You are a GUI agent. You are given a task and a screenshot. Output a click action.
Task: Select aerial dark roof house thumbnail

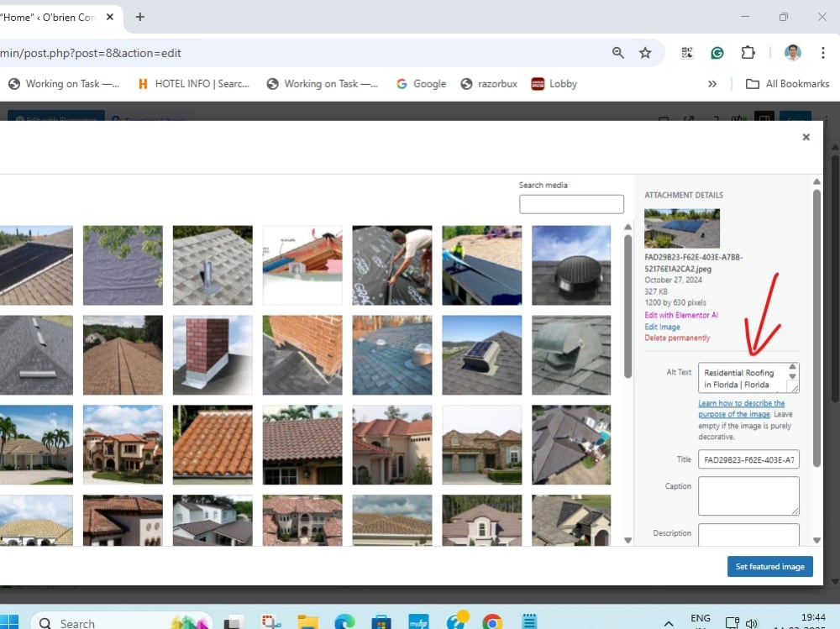tap(571, 445)
